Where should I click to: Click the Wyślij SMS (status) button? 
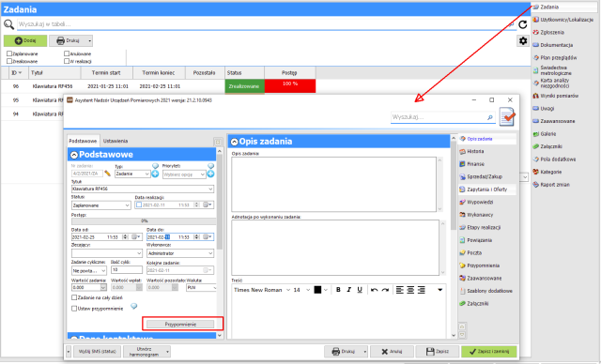[97, 352]
